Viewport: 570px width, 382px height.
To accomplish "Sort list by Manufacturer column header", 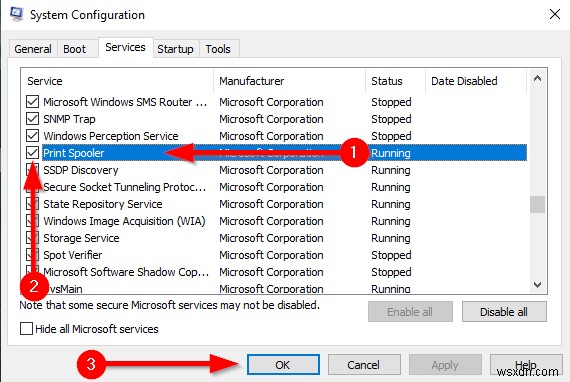I will (x=290, y=81).
